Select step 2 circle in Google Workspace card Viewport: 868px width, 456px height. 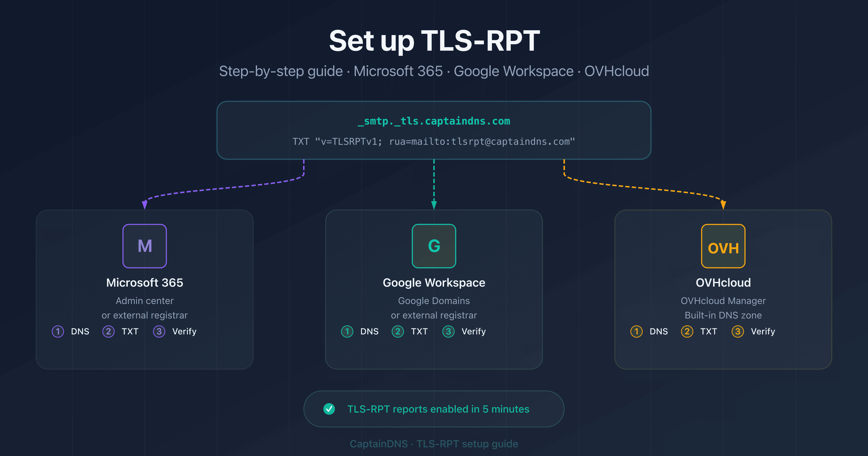(x=398, y=331)
